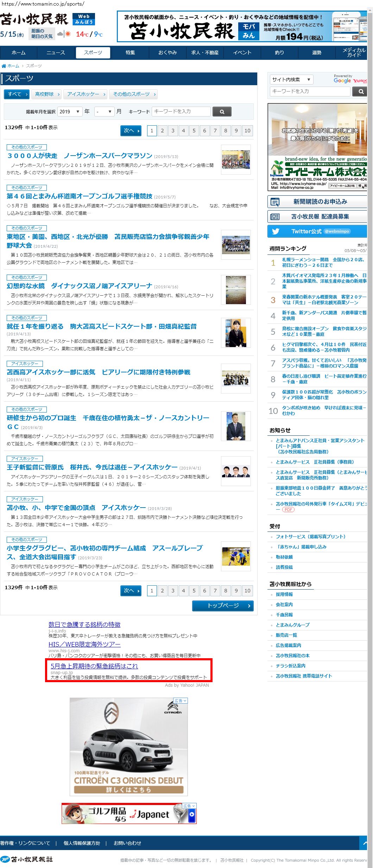Viewport: 373px width, 868px height.
Task: Open the おくやみ navigation menu
Action: tap(167, 53)
